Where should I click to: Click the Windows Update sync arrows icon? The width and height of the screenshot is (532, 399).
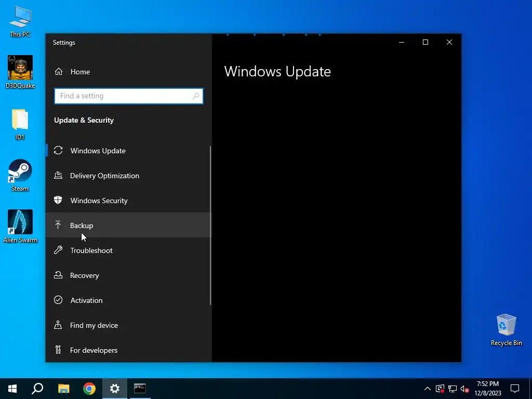pyautogui.click(x=58, y=150)
